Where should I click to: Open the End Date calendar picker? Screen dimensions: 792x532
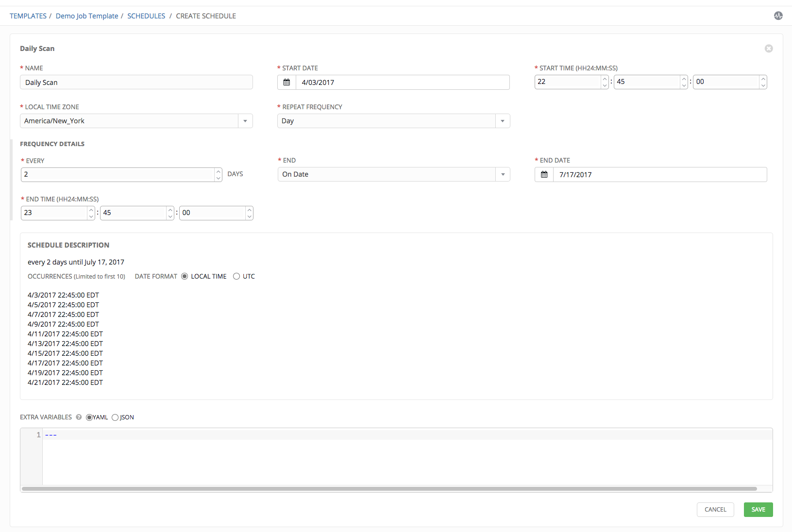pos(544,175)
